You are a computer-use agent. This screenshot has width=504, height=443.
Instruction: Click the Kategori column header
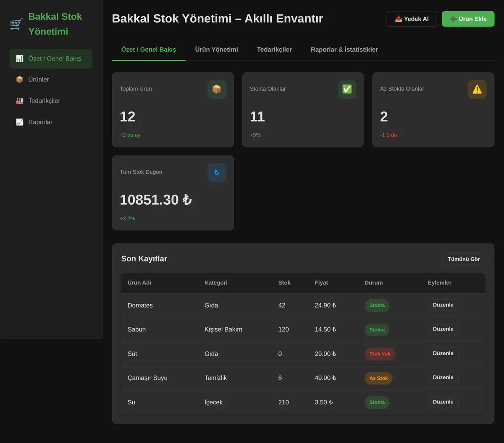click(216, 282)
